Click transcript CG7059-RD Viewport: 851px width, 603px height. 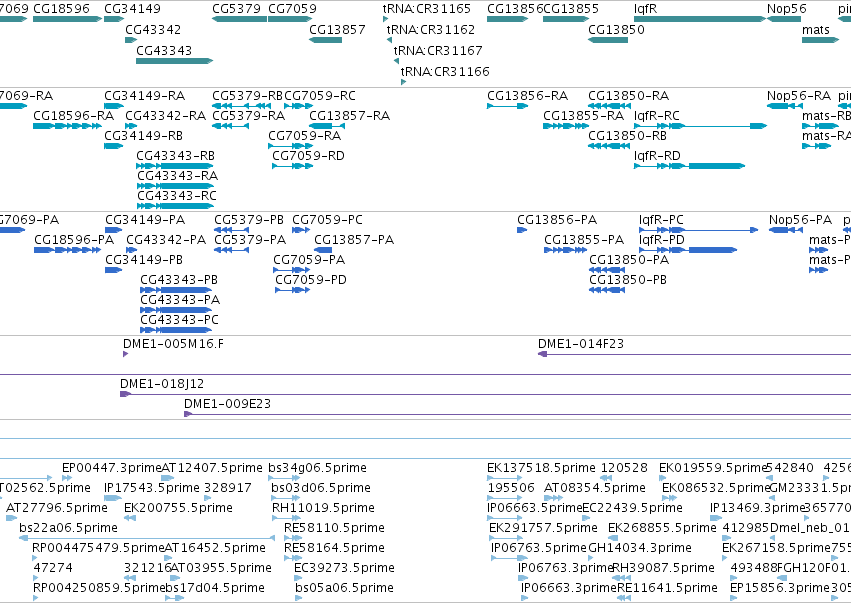pyautogui.click(x=293, y=166)
